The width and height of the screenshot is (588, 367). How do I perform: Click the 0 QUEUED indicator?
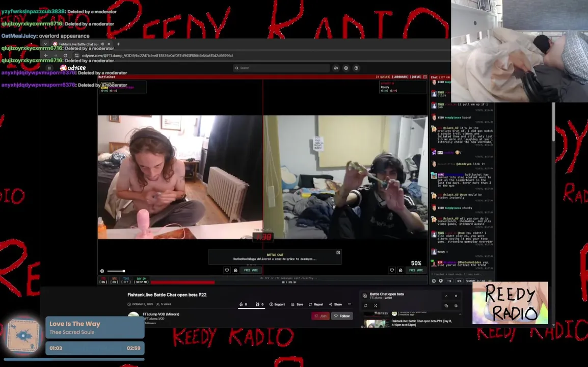click(x=383, y=77)
